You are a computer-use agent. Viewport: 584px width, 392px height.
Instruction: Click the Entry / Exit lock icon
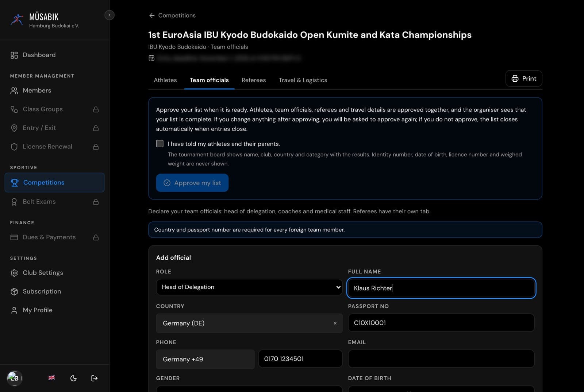[96, 128]
